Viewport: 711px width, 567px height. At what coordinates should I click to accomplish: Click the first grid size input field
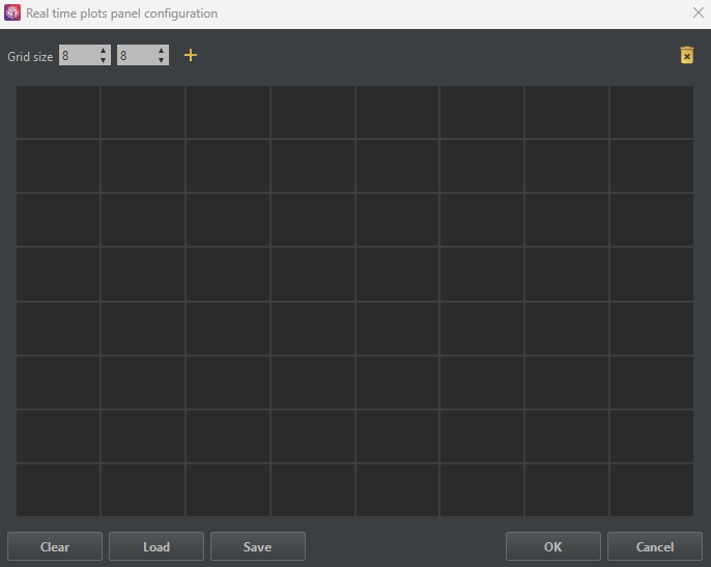77,56
